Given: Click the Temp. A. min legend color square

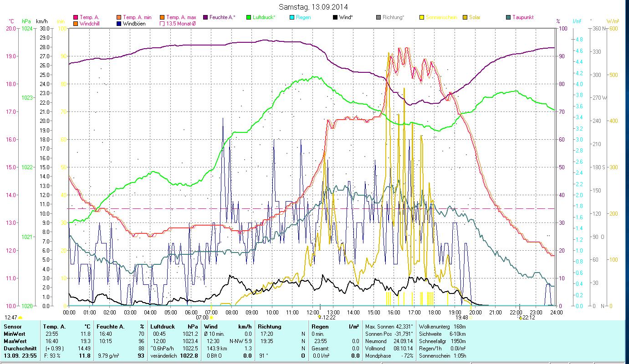Looking at the screenshot, I should click(x=119, y=17).
